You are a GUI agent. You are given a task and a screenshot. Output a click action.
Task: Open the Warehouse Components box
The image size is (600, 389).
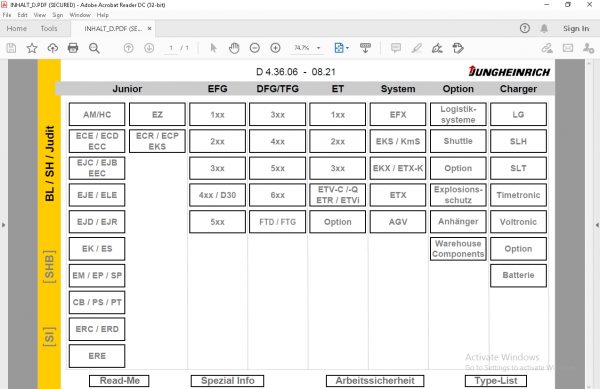(458, 249)
